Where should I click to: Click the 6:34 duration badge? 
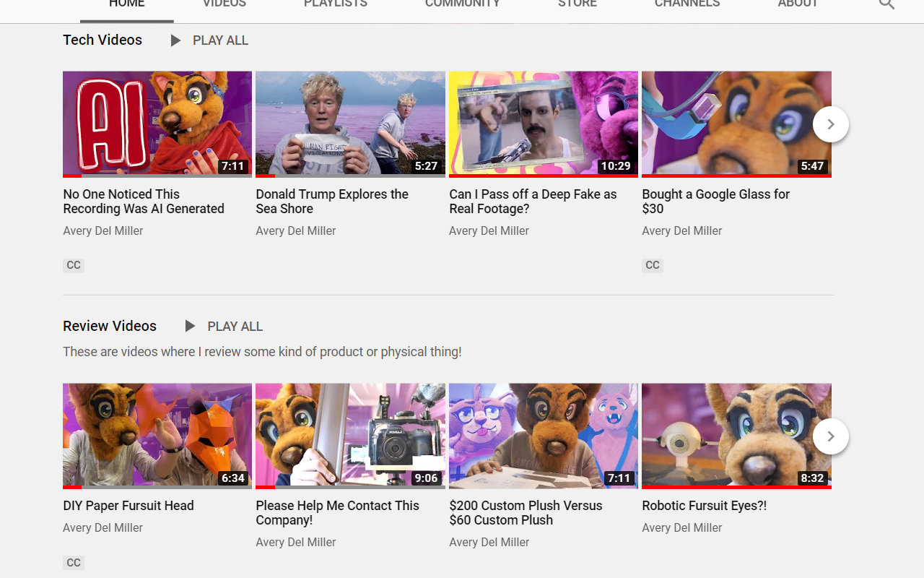click(x=233, y=478)
